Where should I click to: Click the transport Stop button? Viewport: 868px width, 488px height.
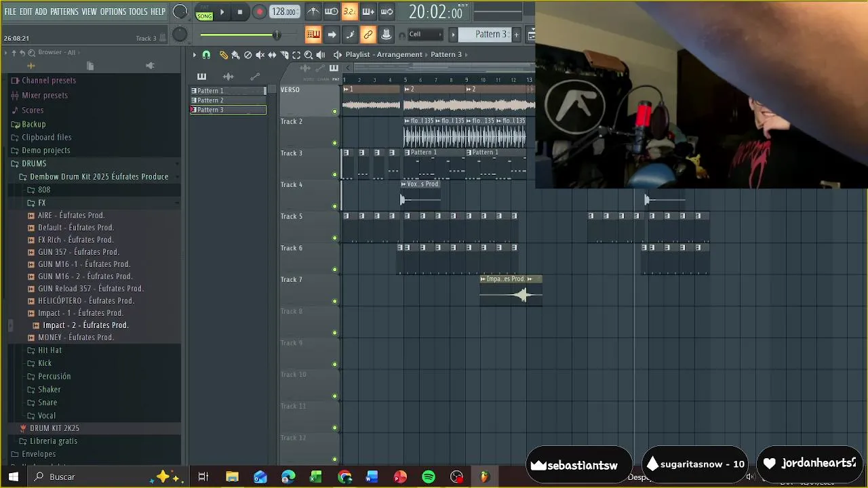[x=239, y=12]
